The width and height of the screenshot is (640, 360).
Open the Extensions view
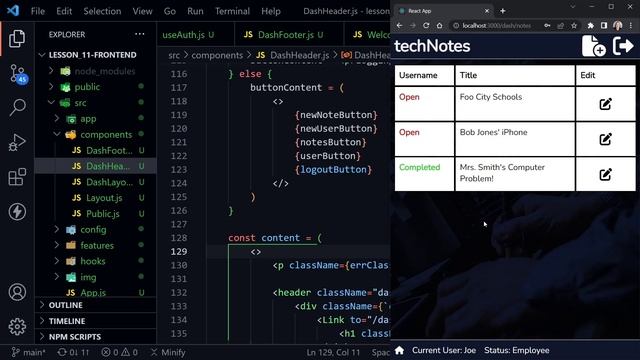(x=17, y=177)
